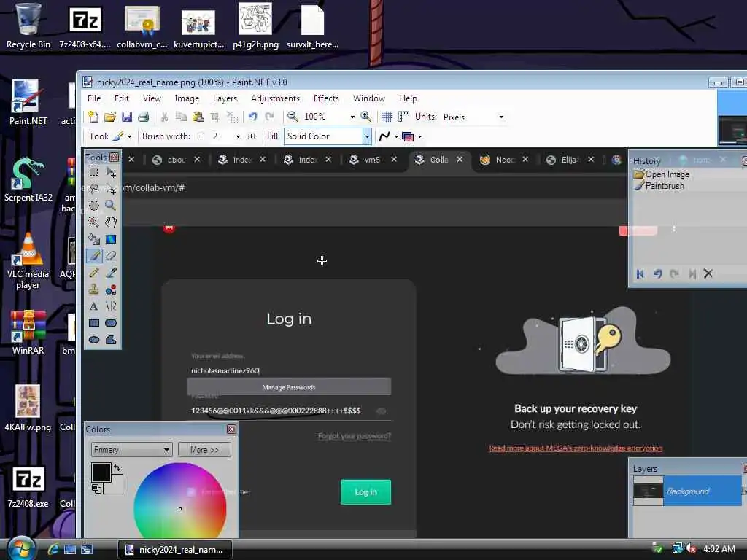
Task: Toggle the pixel grid display
Action: coord(387,117)
